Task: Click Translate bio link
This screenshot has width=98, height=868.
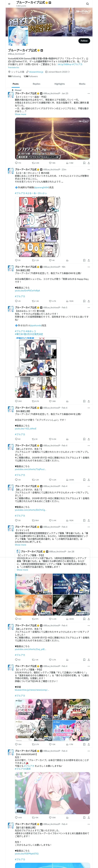Action: [14, 67]
